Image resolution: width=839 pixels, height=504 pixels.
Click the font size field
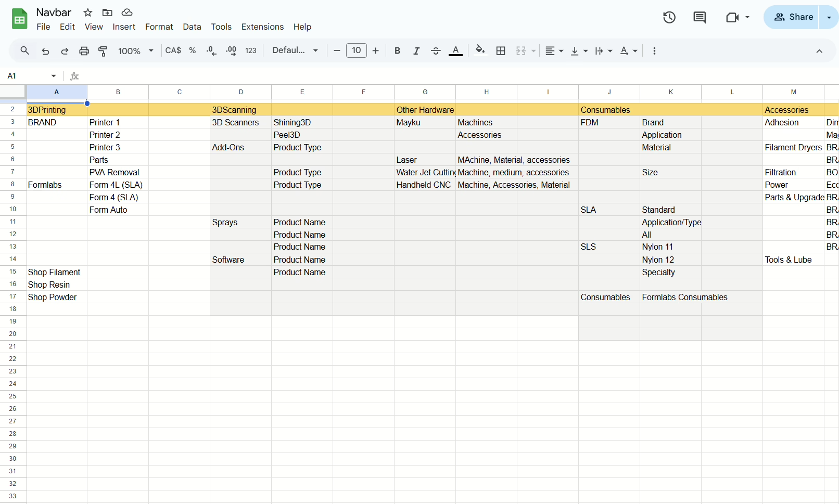[357, 50]
